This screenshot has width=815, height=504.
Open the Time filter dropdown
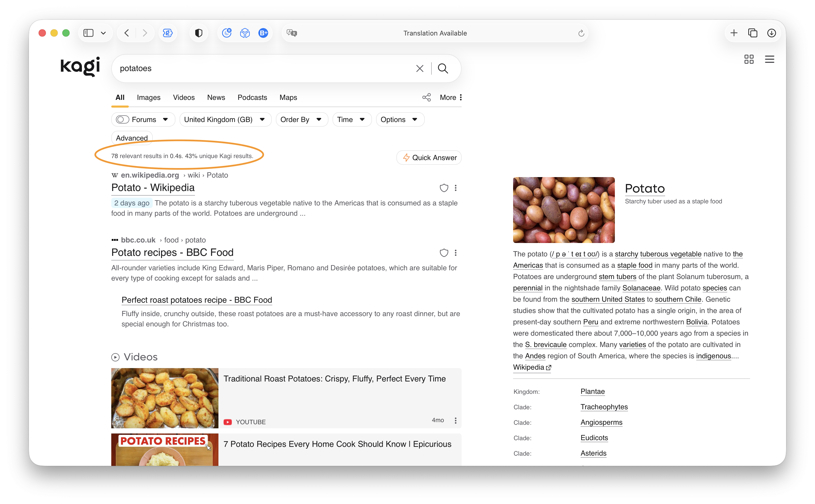pyautogui.click(x=352, y=119)
